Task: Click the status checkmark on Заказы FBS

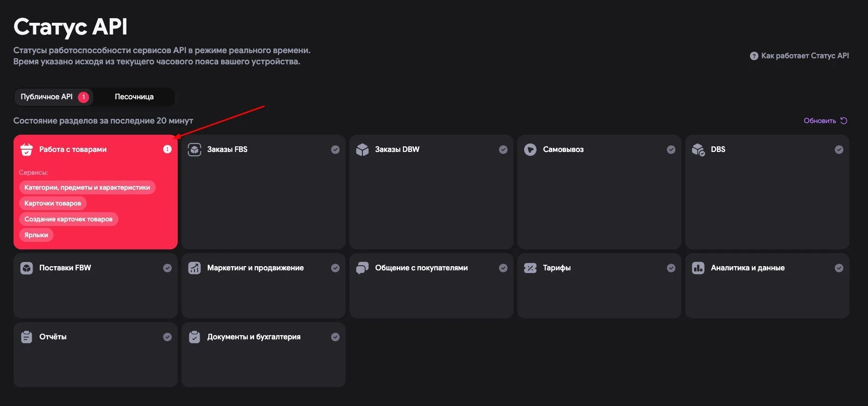Action: click(335, 150)
